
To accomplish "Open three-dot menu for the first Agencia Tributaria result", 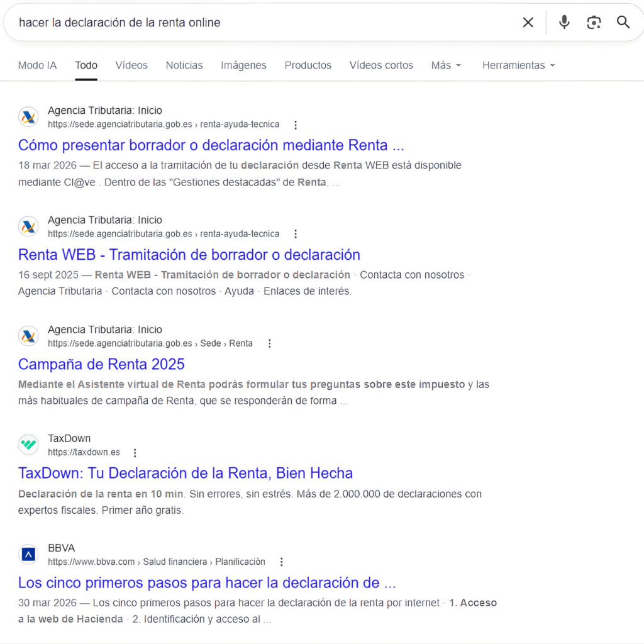I will [x=296, y=125].
